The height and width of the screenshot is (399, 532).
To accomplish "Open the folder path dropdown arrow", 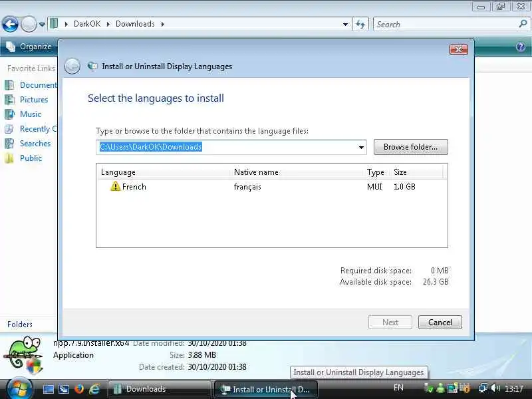I will click(x=361, y=147).
